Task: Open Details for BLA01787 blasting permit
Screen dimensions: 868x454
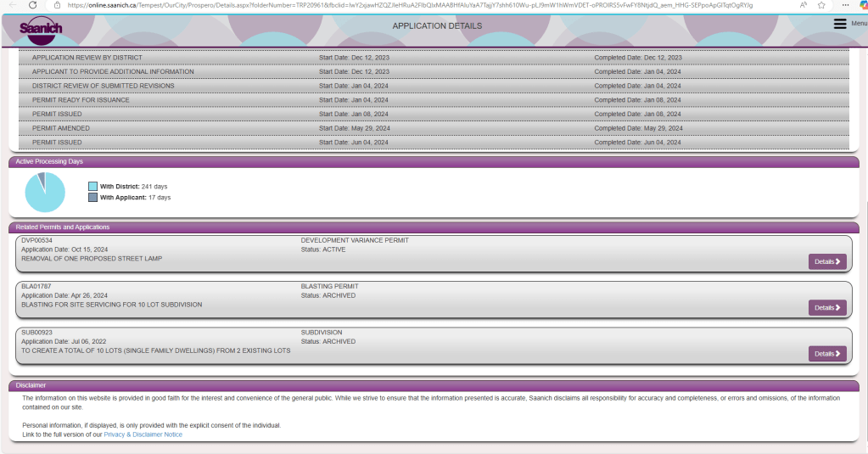Action: pyautogui.click(x=826, y=307)
